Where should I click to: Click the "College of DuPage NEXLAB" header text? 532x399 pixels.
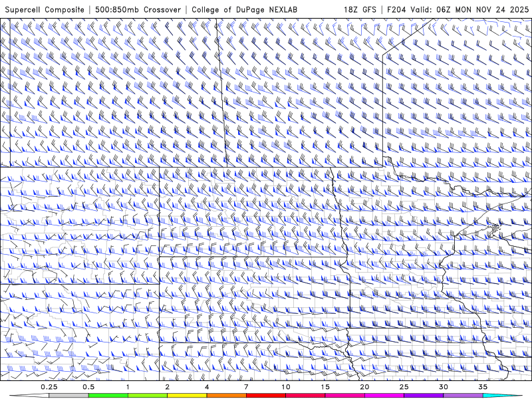[x=244, y=10]
